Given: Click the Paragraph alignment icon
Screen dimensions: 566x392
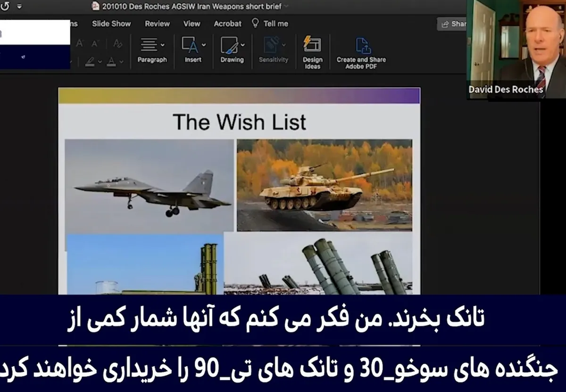Looking at the screenshot, I should tap(149, 45).
